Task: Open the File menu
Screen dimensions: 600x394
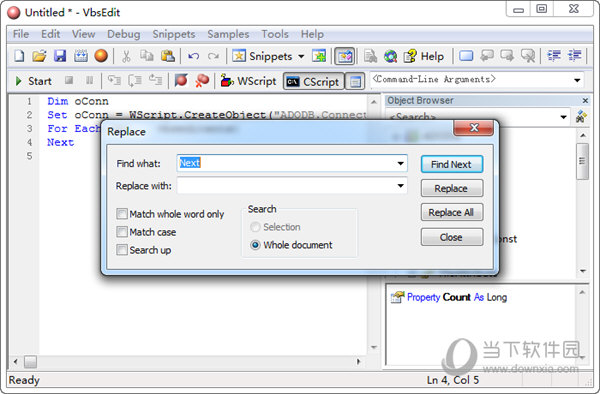Action: point(21,34)
